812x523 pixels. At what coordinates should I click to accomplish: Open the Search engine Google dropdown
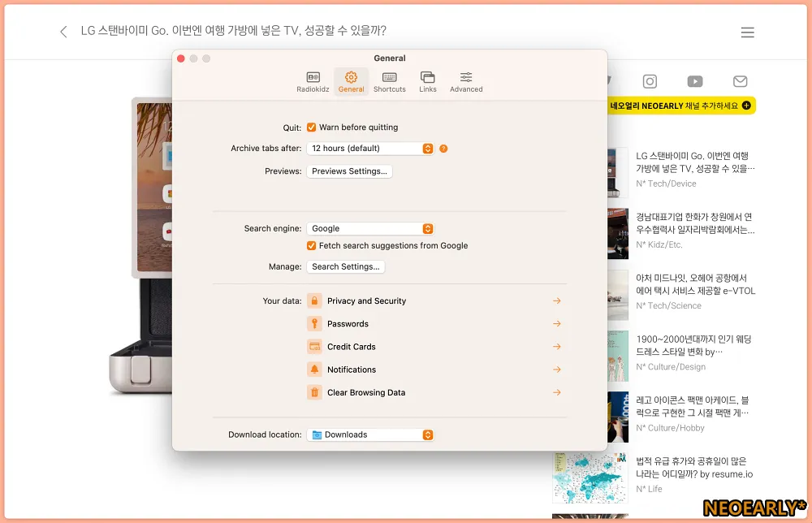pos(369,228)
